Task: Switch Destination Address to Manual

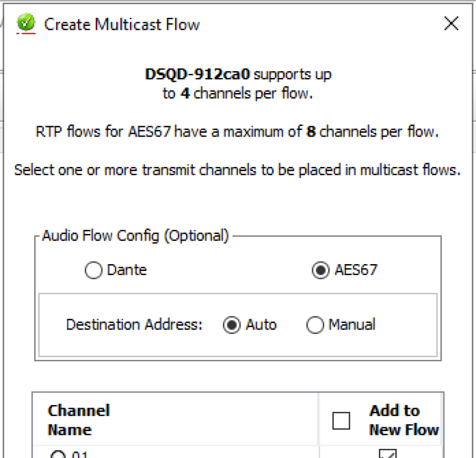Action: [x=315, y=325]
